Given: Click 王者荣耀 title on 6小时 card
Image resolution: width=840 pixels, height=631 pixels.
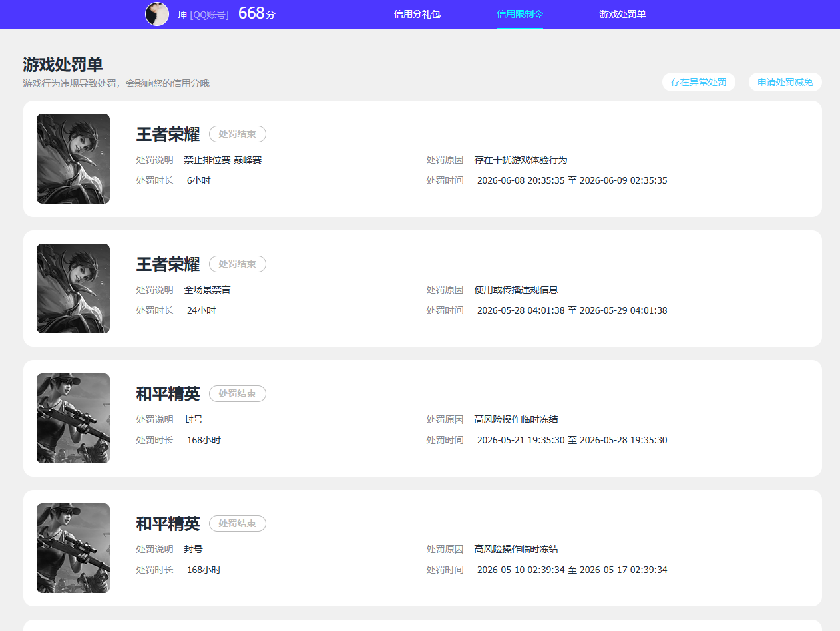Looking at the screenshot, I should 168,134.
